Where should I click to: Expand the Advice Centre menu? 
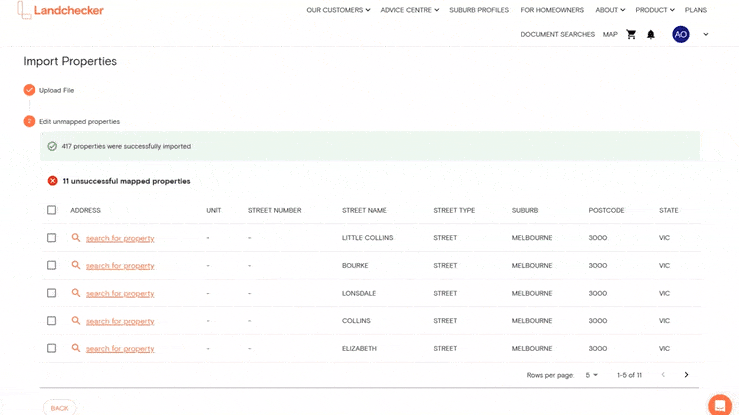tap(409, 10)
